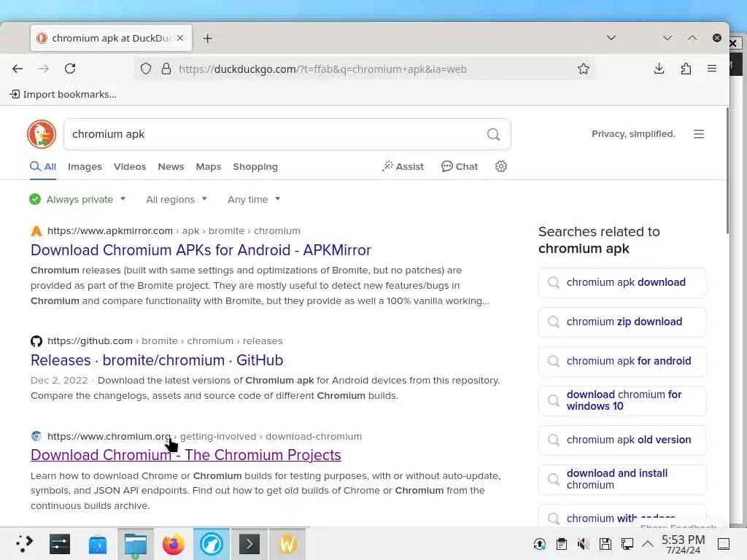Click the browser address bar URL
This screenshot has height=560, width=747.
pos(323,69)
